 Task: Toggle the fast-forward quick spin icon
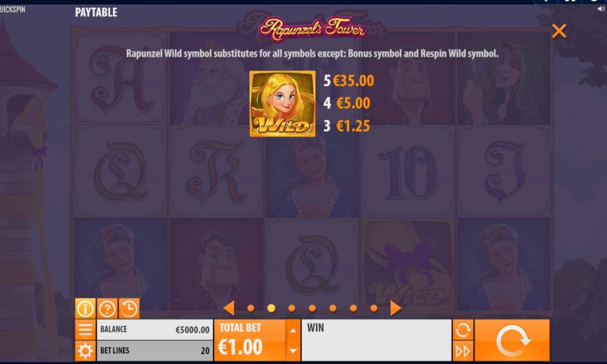[463, 351]
